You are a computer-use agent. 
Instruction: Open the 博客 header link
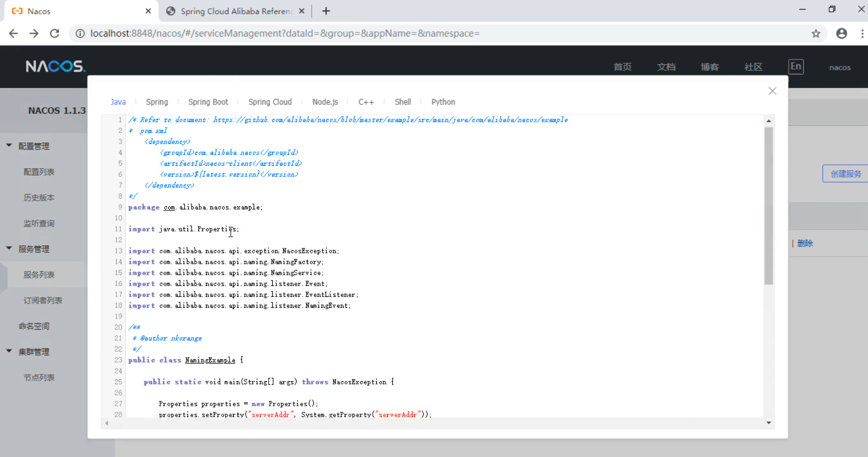coord(710,67)
